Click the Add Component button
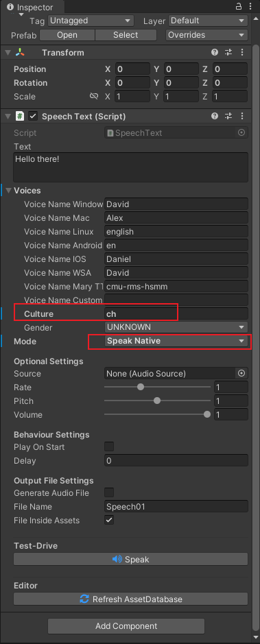 [x=126, y=626]
